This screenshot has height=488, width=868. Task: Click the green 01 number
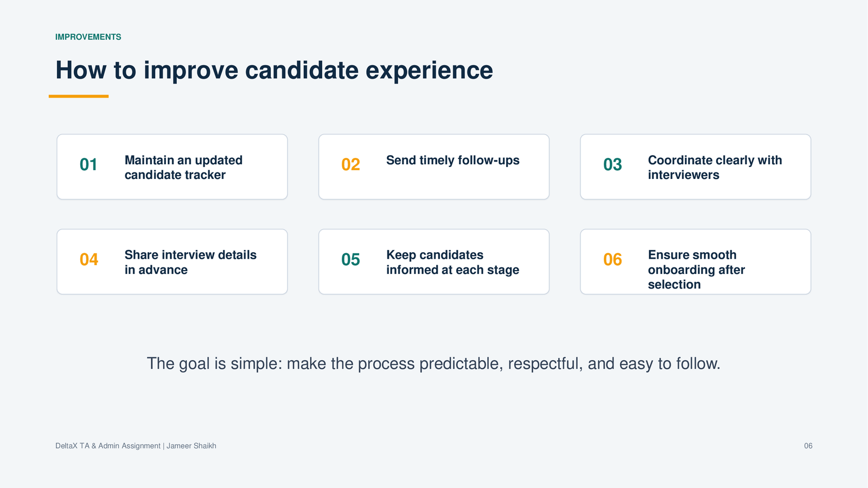(x=88, y=164)
